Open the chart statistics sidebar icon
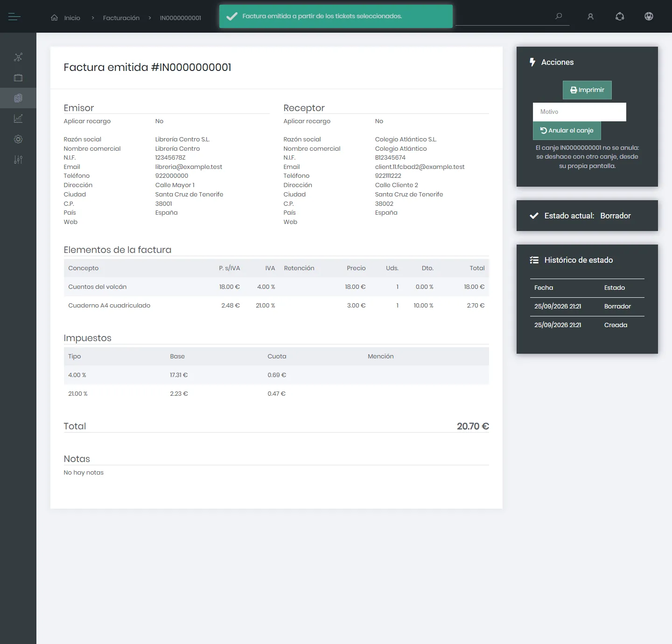Image resolution: width=672 pixels, height=644 pixels. (18, 119)
